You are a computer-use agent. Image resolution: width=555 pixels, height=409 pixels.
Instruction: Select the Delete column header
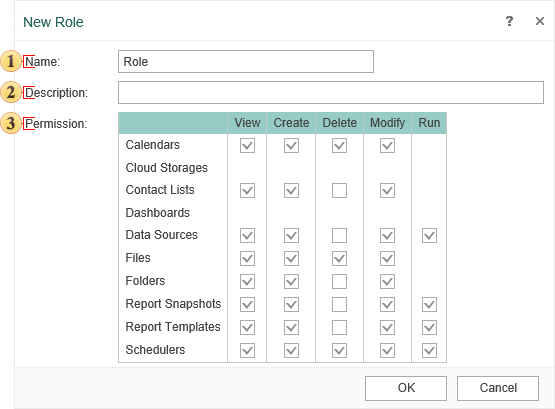(x=339, y=123)
